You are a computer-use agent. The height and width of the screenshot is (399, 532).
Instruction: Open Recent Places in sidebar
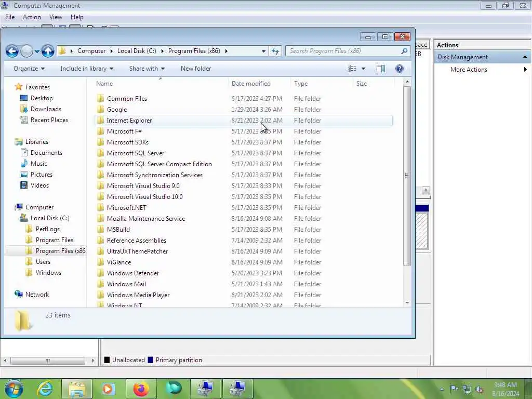tap(49, 120)
